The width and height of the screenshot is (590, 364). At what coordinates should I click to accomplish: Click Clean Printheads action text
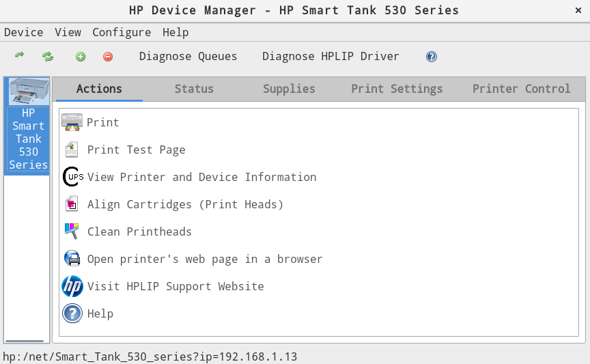click(x=139, y=232)
